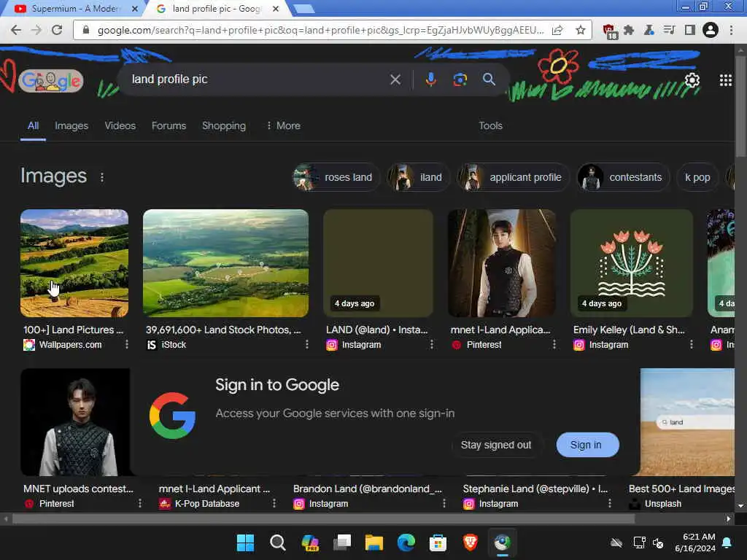Open the Google apps grid
This screenshot has width=747, height=560.
(726, 80)
